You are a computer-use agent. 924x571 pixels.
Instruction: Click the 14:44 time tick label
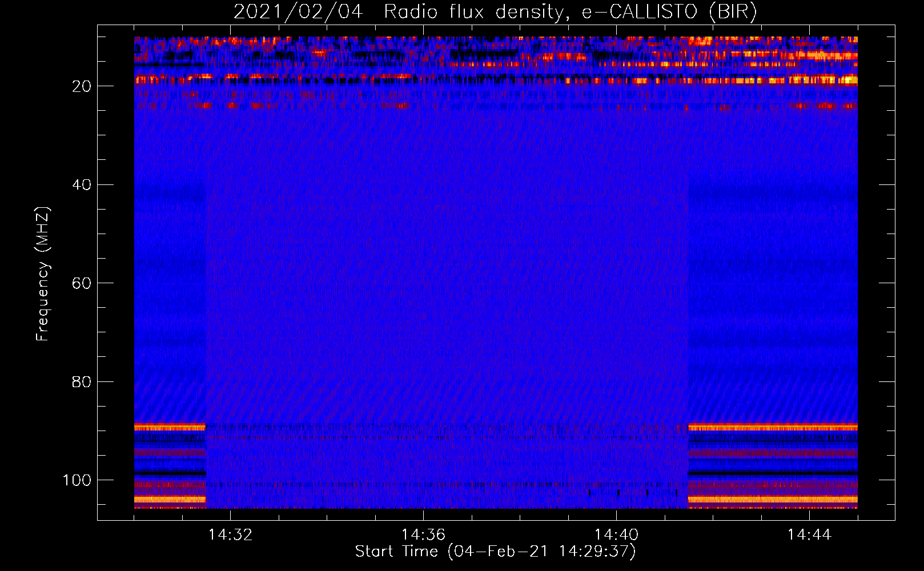(x=809, y=535)
